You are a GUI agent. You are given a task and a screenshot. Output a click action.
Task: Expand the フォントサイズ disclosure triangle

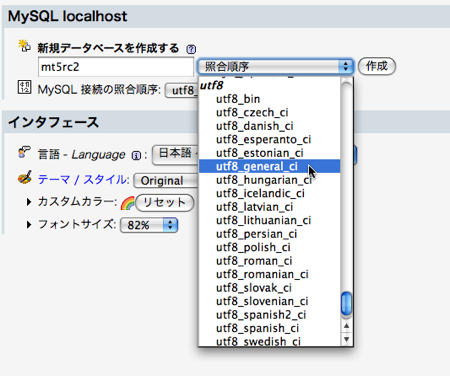pos(29,224)
